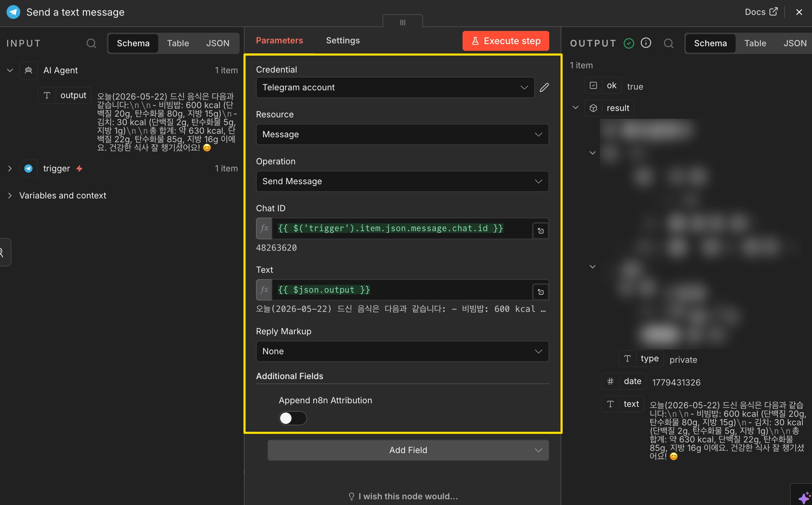Click the date number type icon
Viewport: 812px width, 505px height.
(610, 381)
